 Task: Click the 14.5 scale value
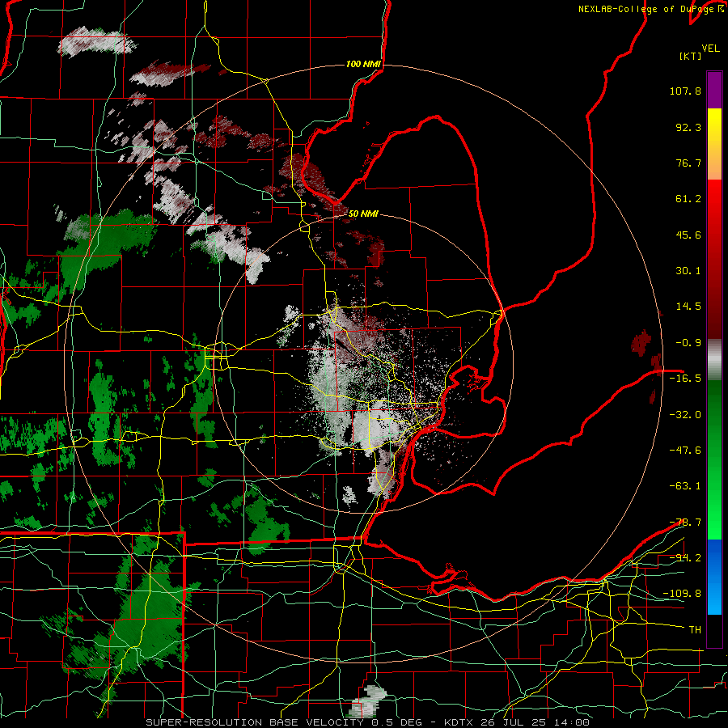(688, 307)
